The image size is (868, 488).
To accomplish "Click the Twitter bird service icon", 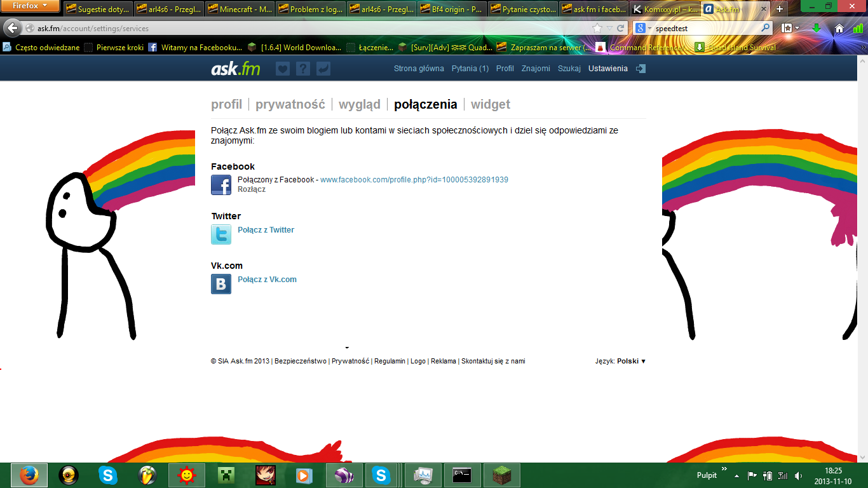I will 221,234.
